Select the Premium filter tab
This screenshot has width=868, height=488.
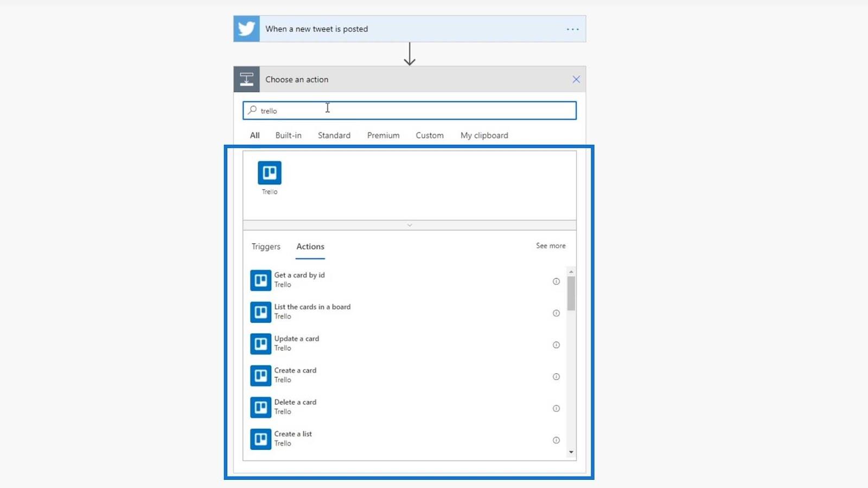coord(383,136)
